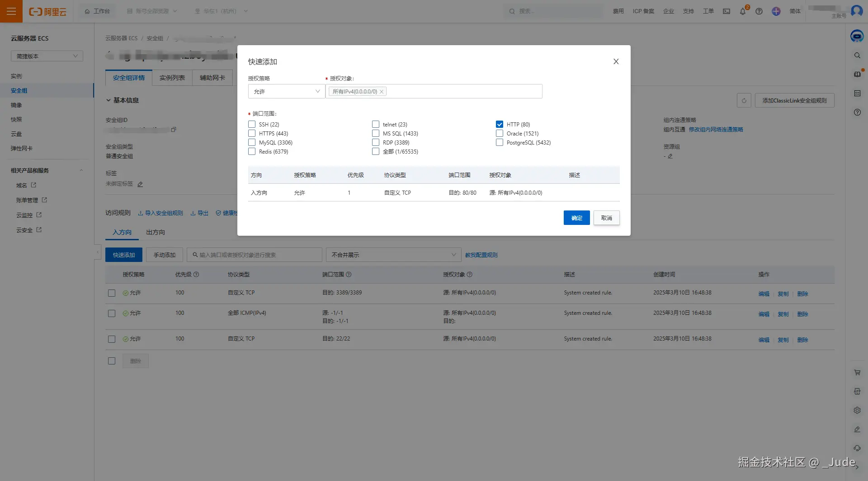
Task: Click the 导入安全组规则 link
Action: pos(160,213)
